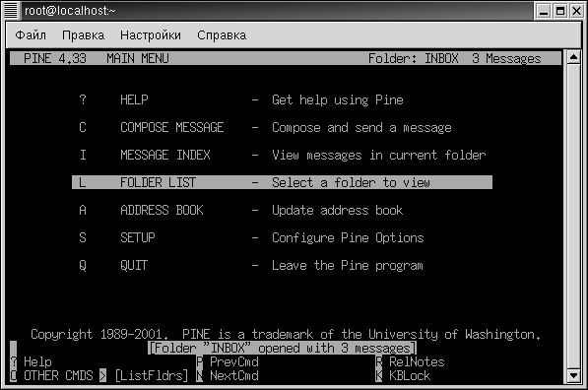Click the [ListFldrs] command

[x=152, y=375]
